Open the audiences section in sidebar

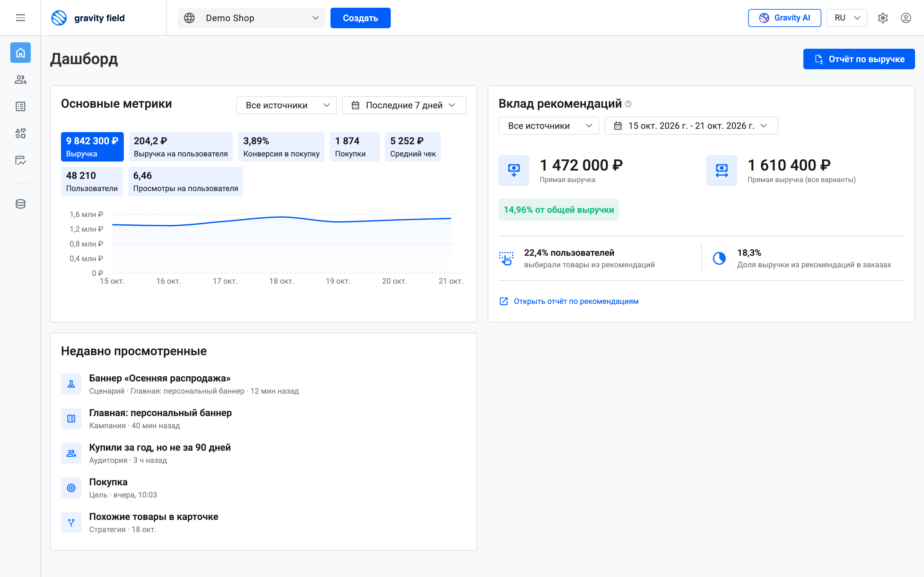pos(20,79)
